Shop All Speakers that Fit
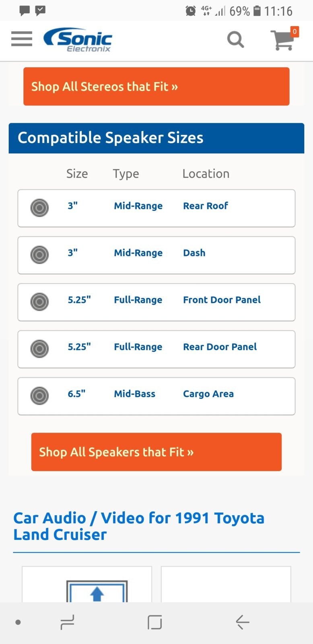The image size is (313, 644). [x=156, y=452]
